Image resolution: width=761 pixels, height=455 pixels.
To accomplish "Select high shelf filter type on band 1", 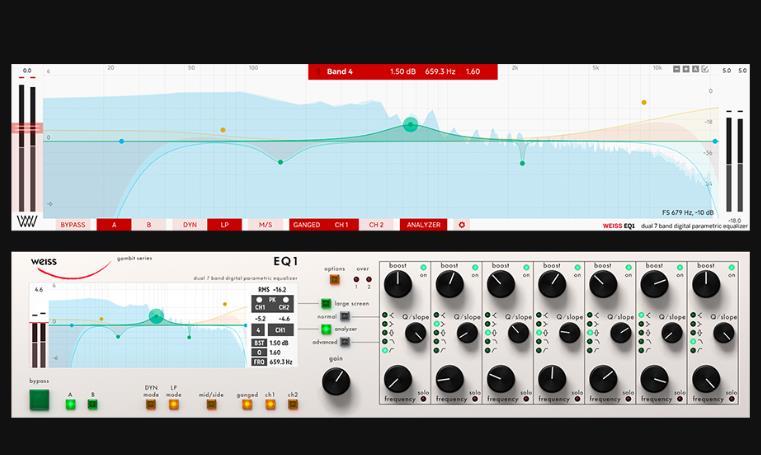I will click(x=385, y=315).
